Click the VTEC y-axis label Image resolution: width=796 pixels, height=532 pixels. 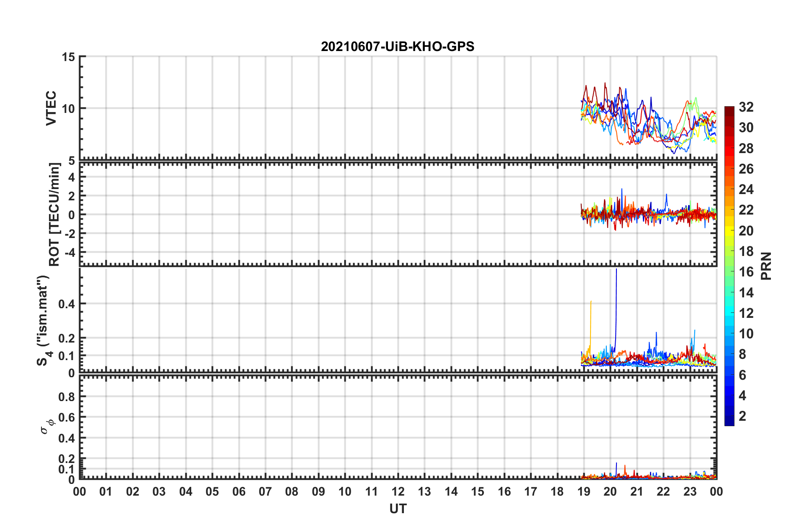coord(51,108)
